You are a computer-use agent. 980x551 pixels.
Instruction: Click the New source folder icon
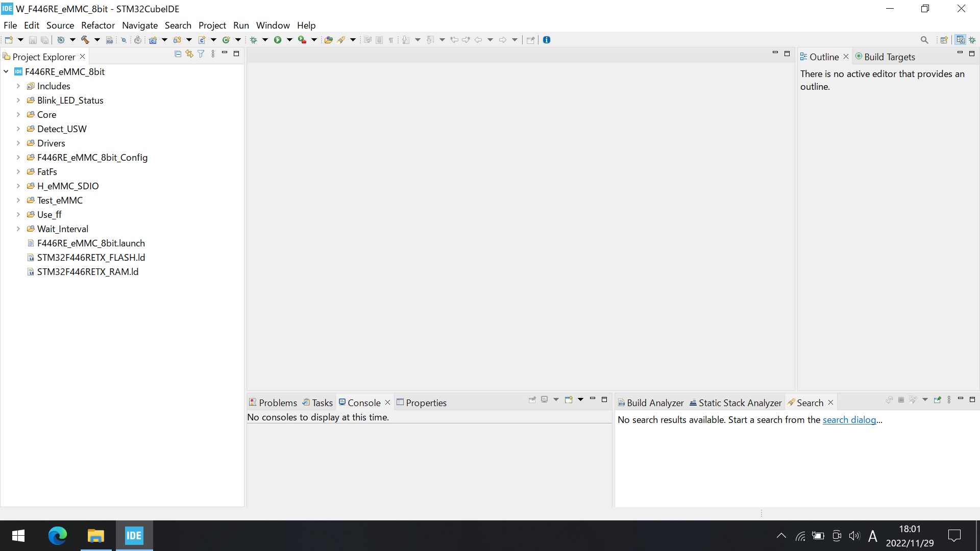pyautogui.click(x=177, y=40)
